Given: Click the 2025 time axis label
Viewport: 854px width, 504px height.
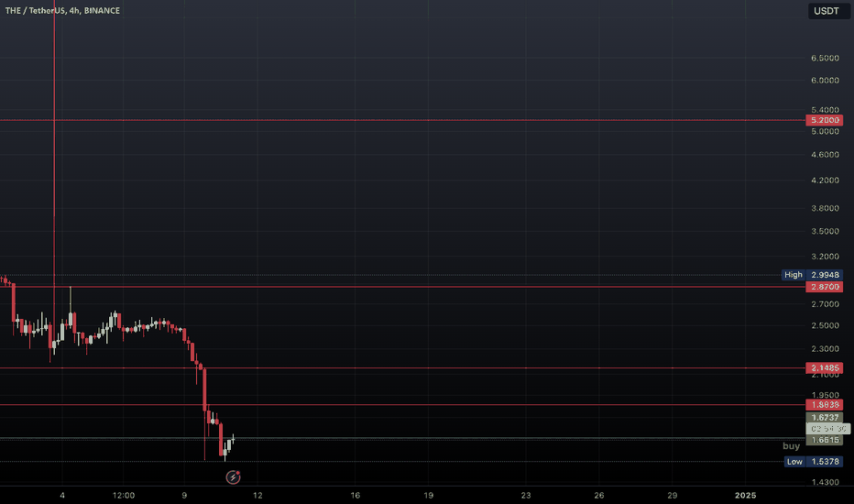Looking at the screenshot, I should coord(745,495).
